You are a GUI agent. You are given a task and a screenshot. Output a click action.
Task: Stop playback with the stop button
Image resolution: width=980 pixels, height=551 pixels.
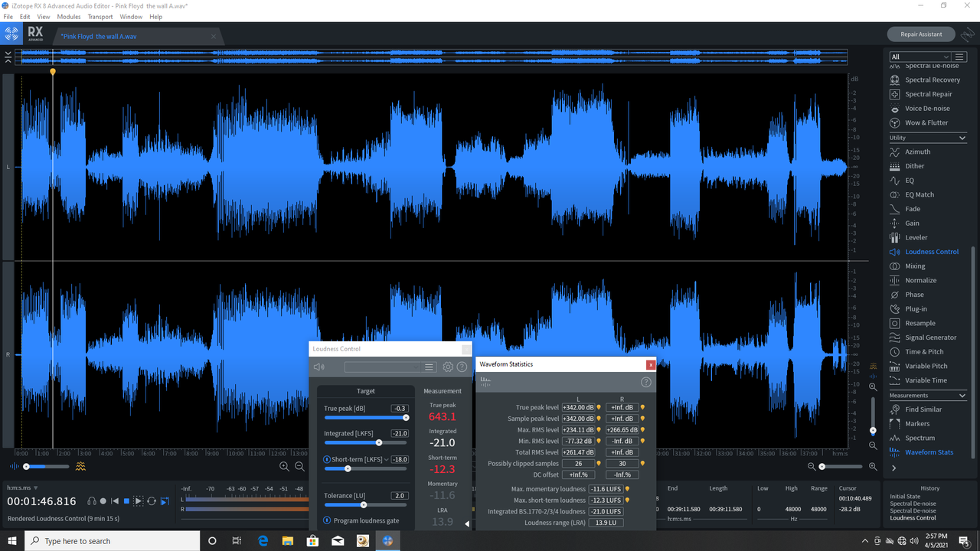click(126, 501)
